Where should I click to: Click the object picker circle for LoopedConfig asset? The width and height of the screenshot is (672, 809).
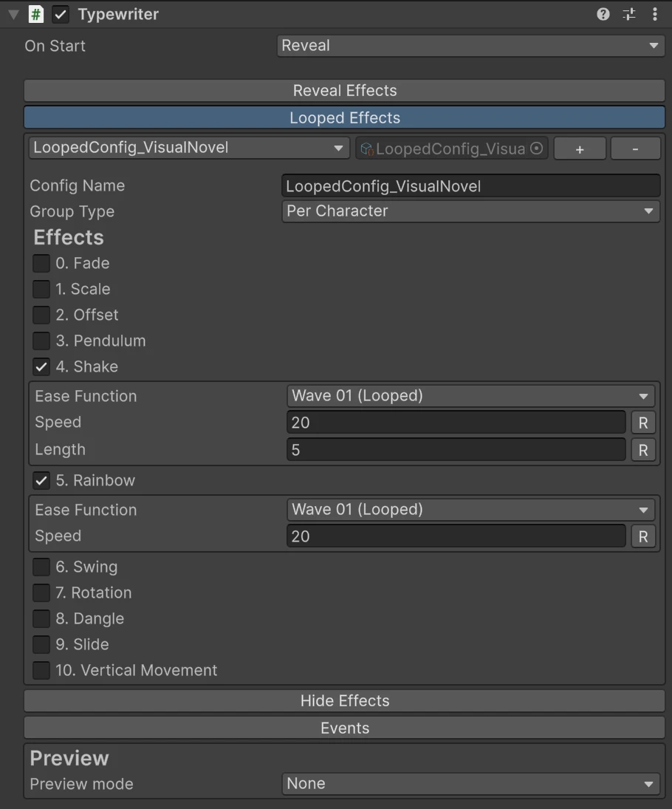point(536,149)
